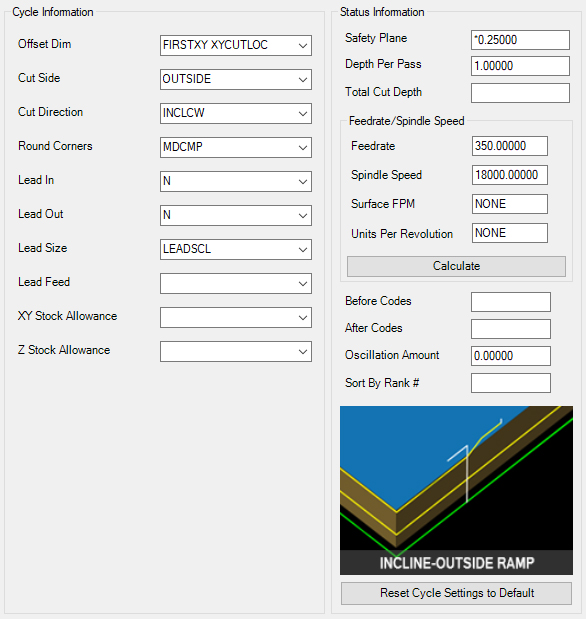This screenshot has height=619, width=586.
Task: Open the Lead Size LEADSCL dropdown
Action: click(x=236, y=249)
